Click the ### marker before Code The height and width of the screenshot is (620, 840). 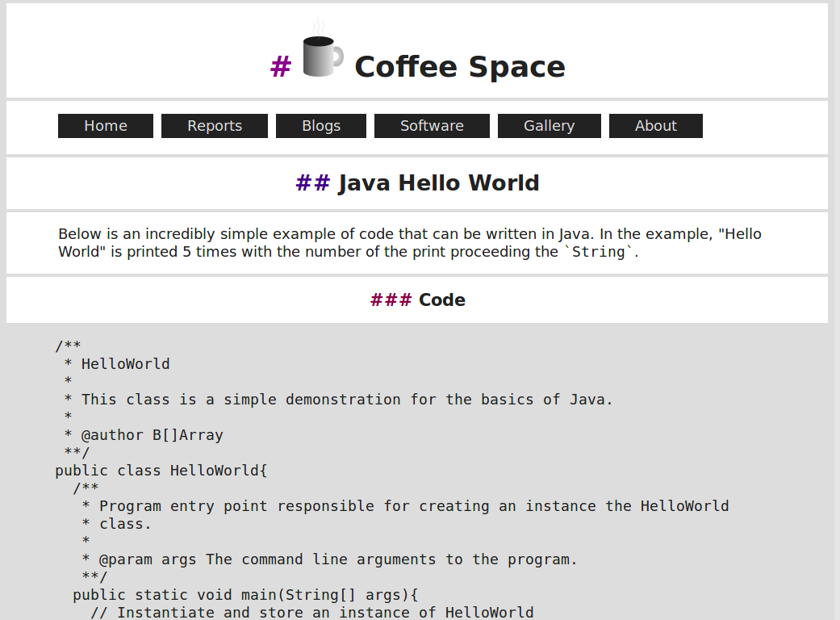point(391,300)
